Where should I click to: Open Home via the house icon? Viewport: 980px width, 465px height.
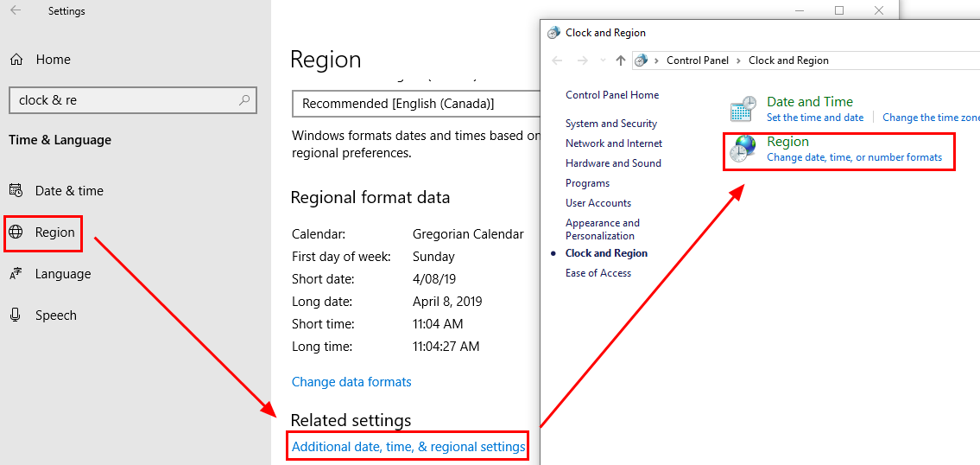[16, 60]
